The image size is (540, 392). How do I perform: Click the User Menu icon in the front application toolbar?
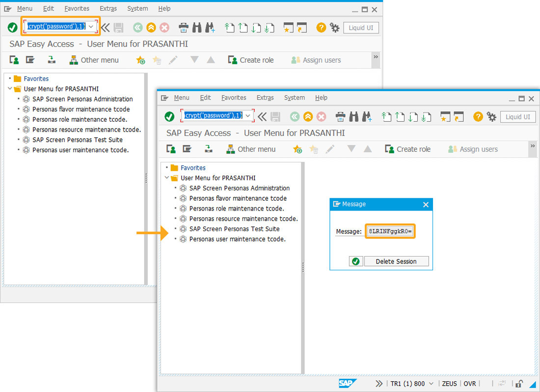(171, 149)
